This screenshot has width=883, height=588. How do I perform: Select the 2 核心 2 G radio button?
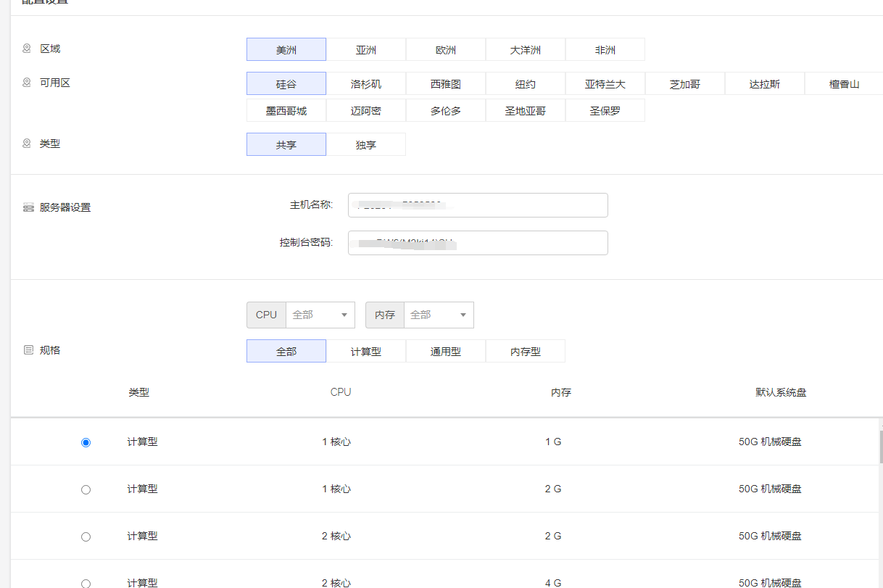click(86, 537)
